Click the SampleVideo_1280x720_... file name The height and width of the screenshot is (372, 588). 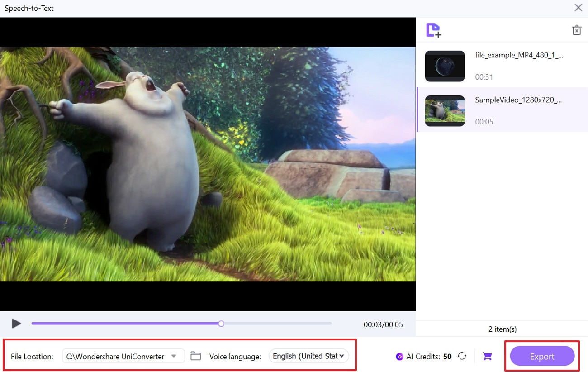pos(518,100)
